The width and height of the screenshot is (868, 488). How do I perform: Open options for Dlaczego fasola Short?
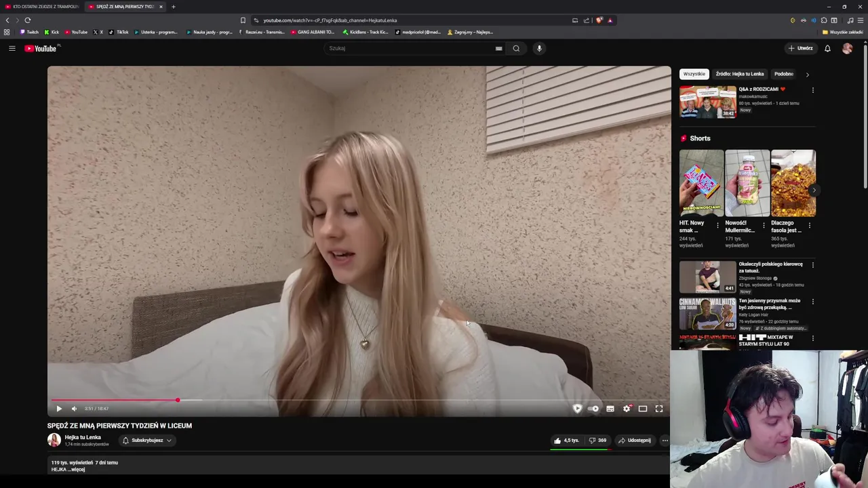click(810, 225)
